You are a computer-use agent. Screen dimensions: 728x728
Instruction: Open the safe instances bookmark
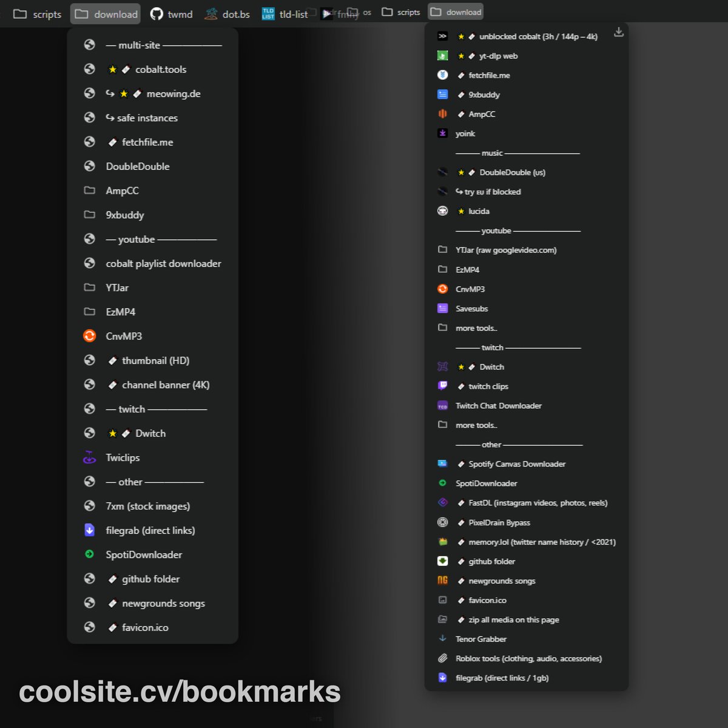pyautogui.click(x=152, y=118)
